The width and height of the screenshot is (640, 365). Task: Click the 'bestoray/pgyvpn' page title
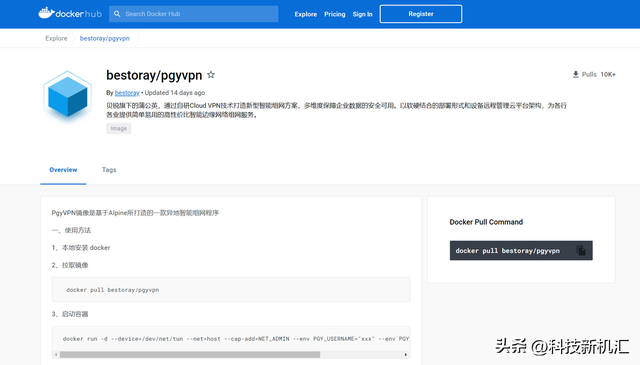[154, 75]
